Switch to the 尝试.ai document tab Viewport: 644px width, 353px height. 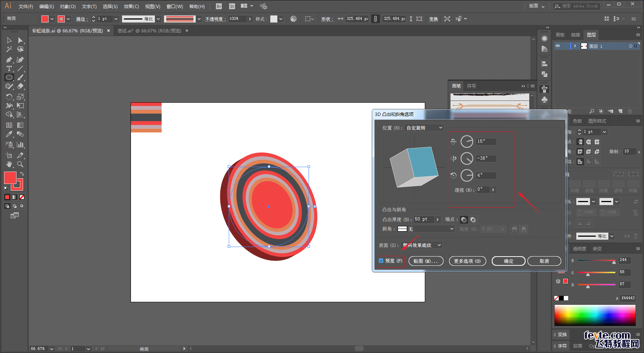click(x=149, y=31)
